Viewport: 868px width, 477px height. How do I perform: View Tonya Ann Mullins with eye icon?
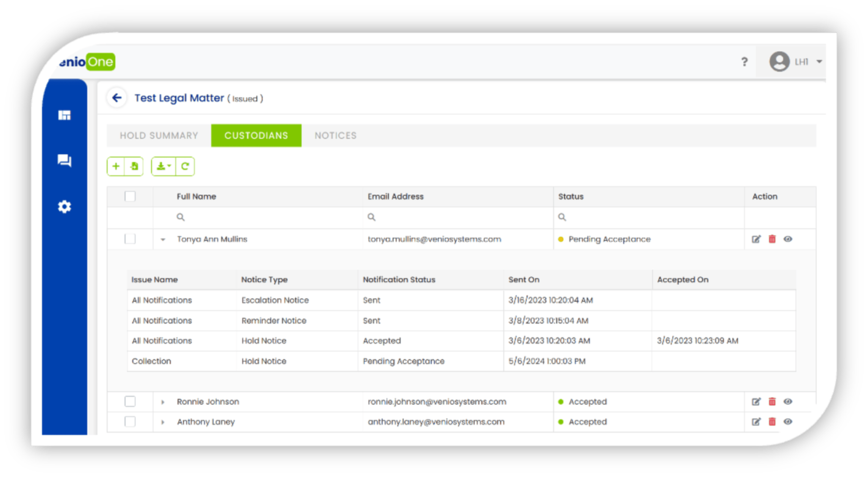[x=788, y=239]
